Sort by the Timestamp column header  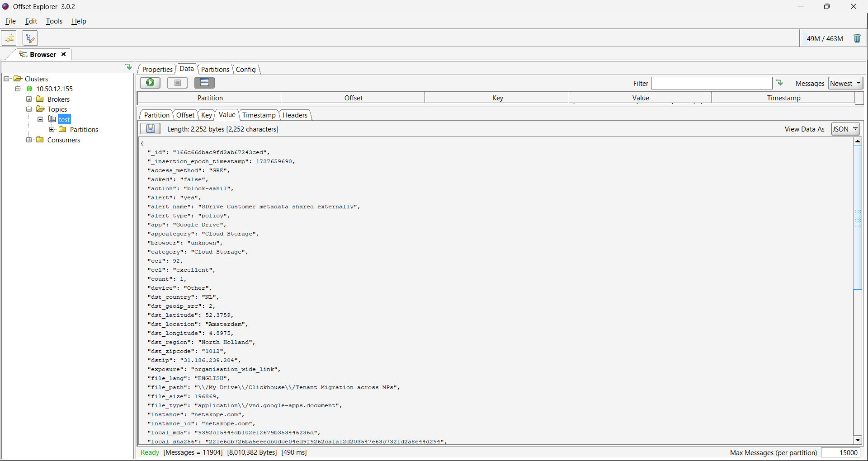783,98
